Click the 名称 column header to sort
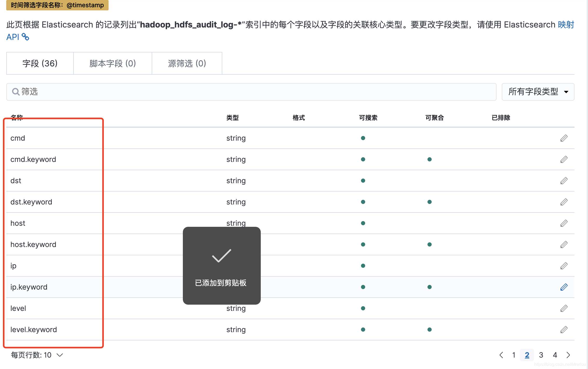The height and width of the screenshot is (369, 588). point(17,118)
